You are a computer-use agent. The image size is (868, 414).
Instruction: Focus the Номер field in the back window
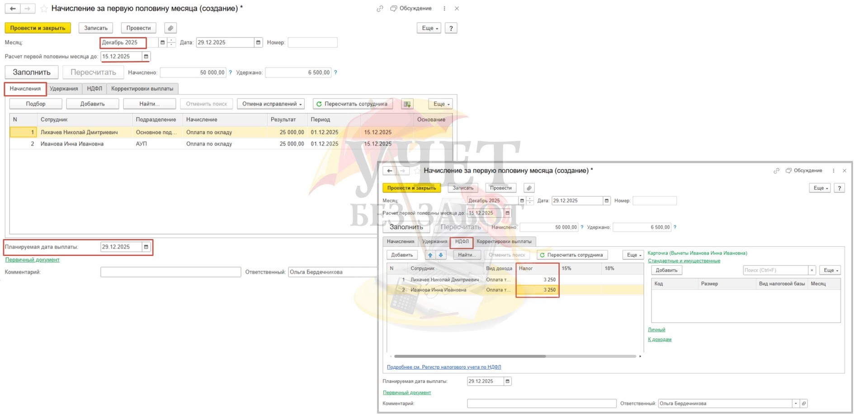[x=313, y=42]
